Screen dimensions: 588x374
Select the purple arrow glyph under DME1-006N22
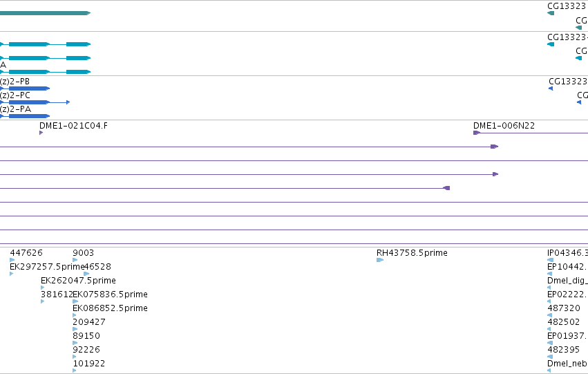pos(477,133)
